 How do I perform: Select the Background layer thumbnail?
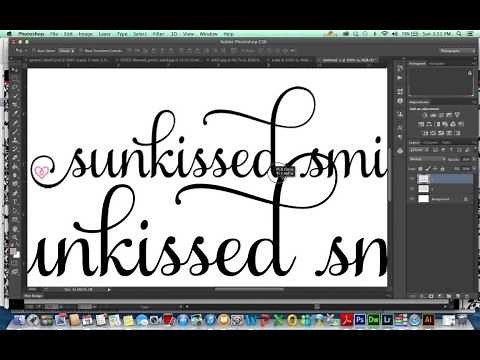(423, 199)
